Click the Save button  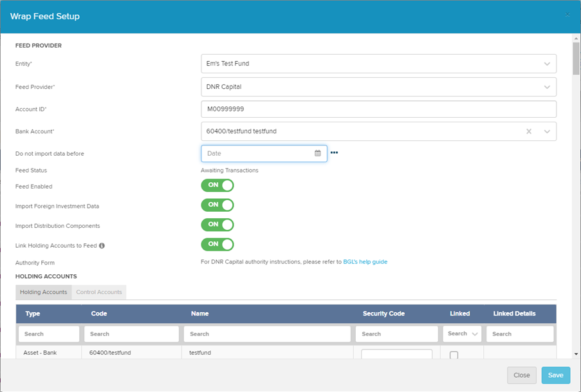(x=555, y=375)
